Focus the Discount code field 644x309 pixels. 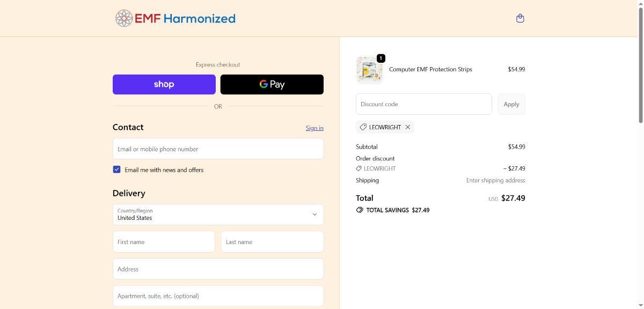point(423,104)
